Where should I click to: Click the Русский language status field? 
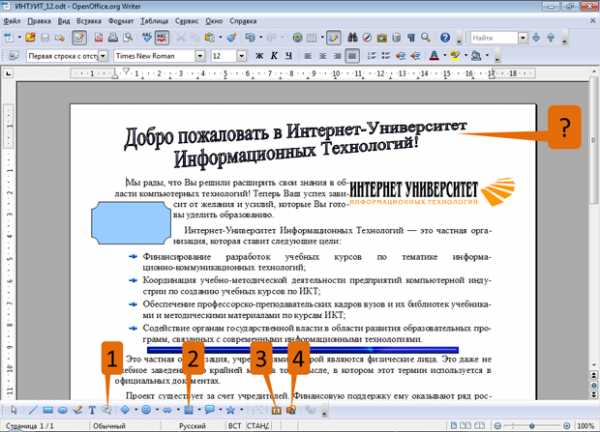tap(192, 425)
